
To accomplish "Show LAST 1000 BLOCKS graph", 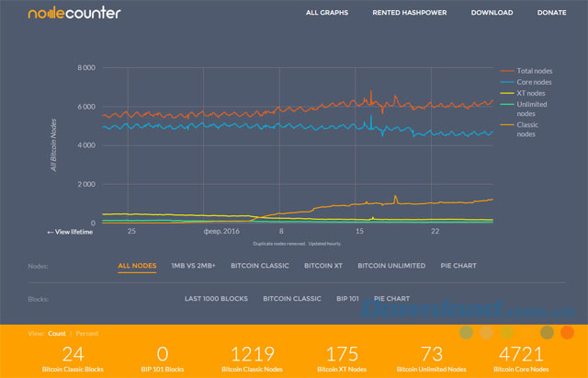I will click(x=216, y=299).
